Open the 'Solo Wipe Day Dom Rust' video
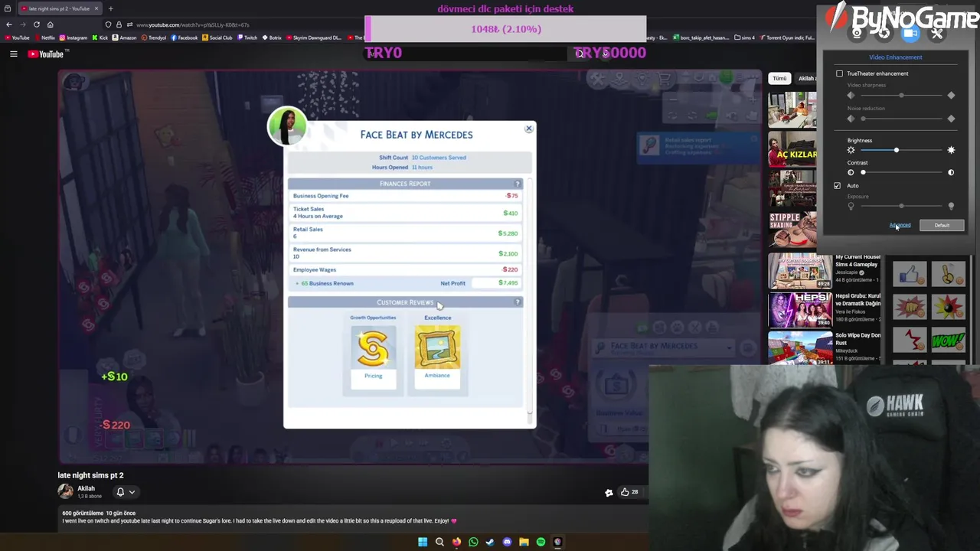The height and width of the screenshot is (551, 980). 800,347
